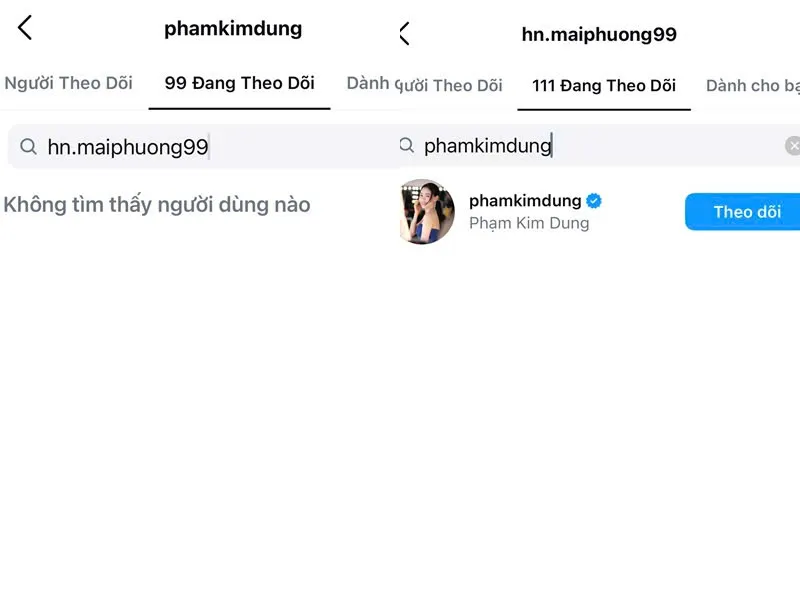Screen dimensions: 800x600
Task: Open phamkimdung username in results
Action: point(525,201)
